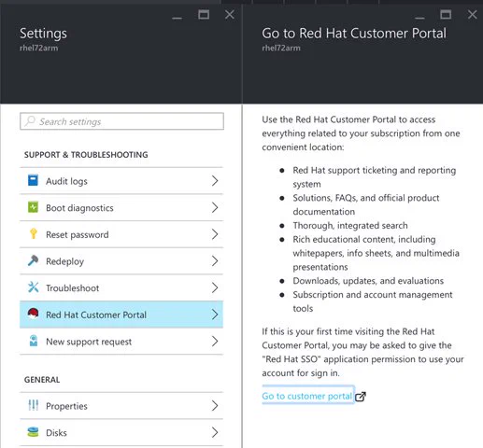Click the search magnifier icon
Screen dimensions: 483x448
(x=30, y=120)
